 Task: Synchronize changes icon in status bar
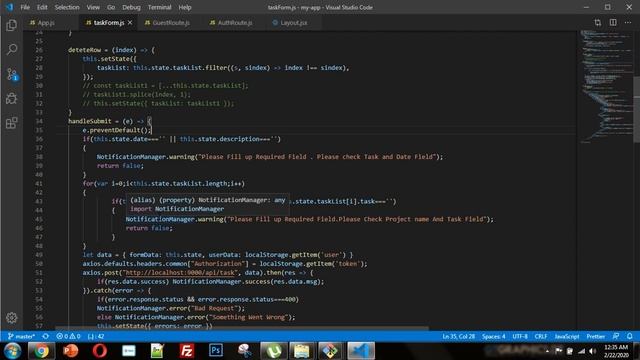46,336
